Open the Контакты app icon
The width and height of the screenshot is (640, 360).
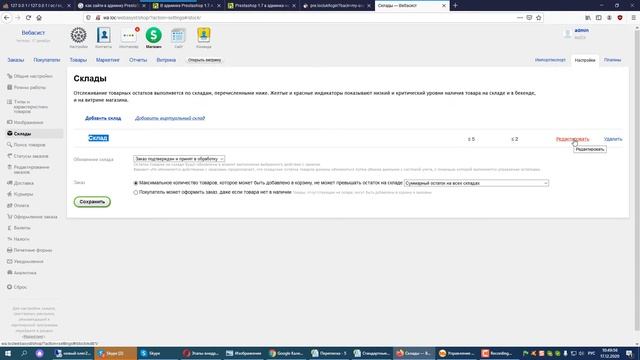[x=104, y=36]
